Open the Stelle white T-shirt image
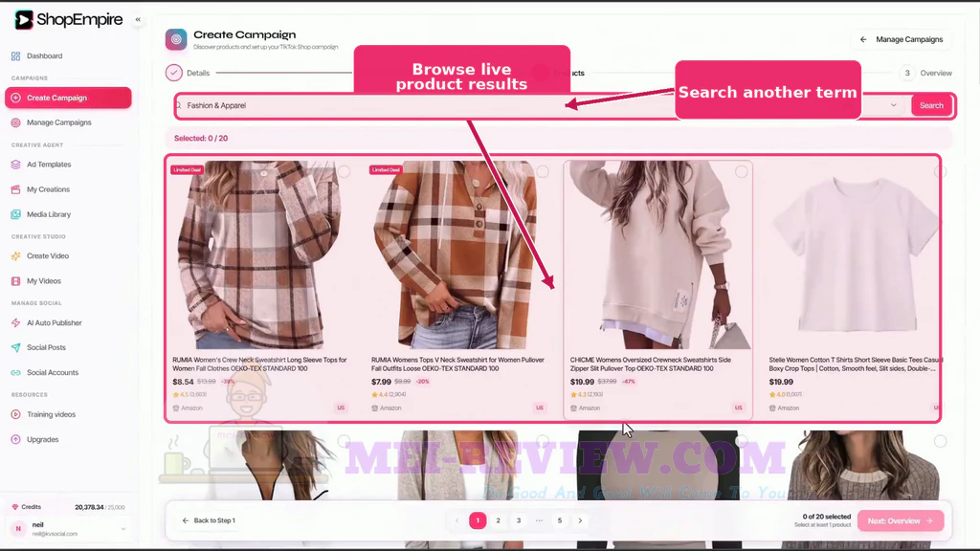Viewport: 980px width, 551px height. 854,254
